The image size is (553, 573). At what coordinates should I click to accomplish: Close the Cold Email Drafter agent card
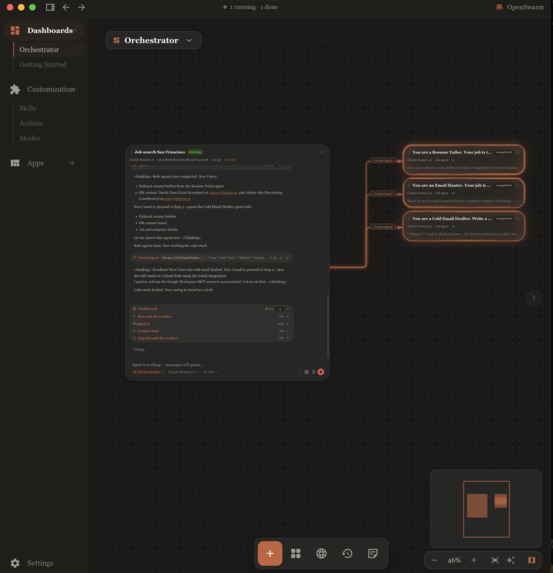coord(517,219)
